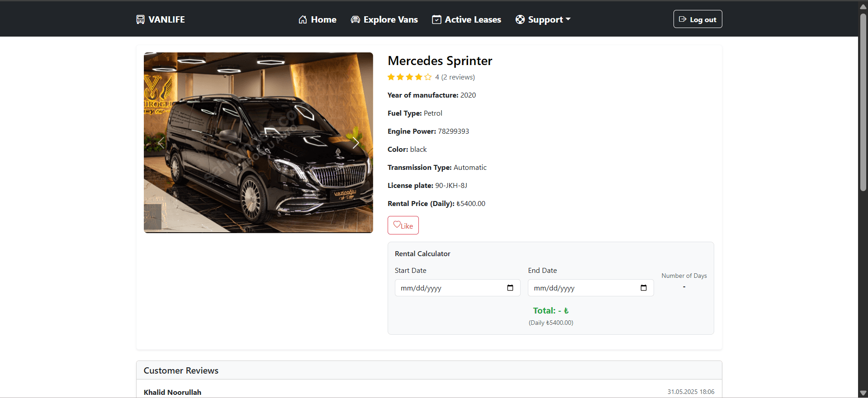
Task: Click the Support lifebuoy icon
Action: 520,19
